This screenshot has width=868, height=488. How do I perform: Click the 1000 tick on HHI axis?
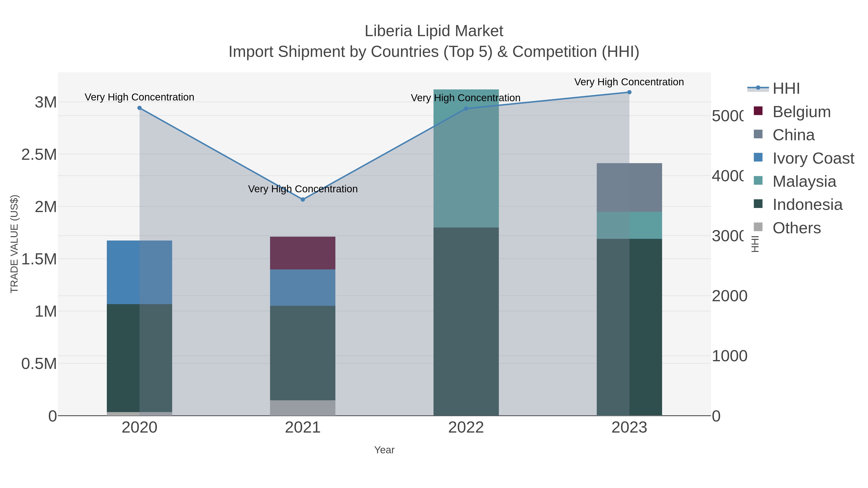pos(730,356)
